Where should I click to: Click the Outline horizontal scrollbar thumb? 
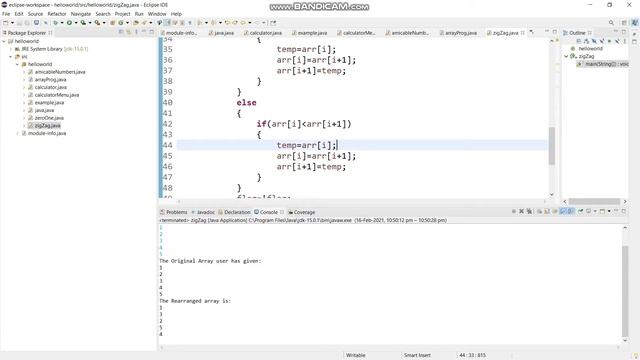594,202
